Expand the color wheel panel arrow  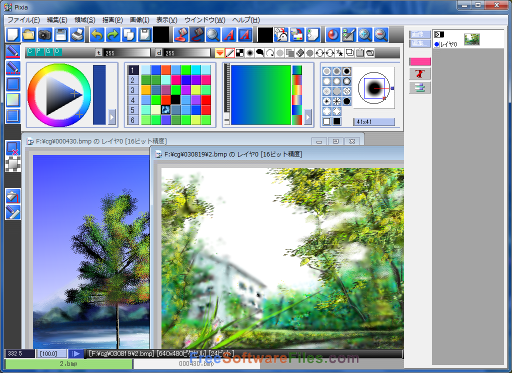(x=112, y=117)
